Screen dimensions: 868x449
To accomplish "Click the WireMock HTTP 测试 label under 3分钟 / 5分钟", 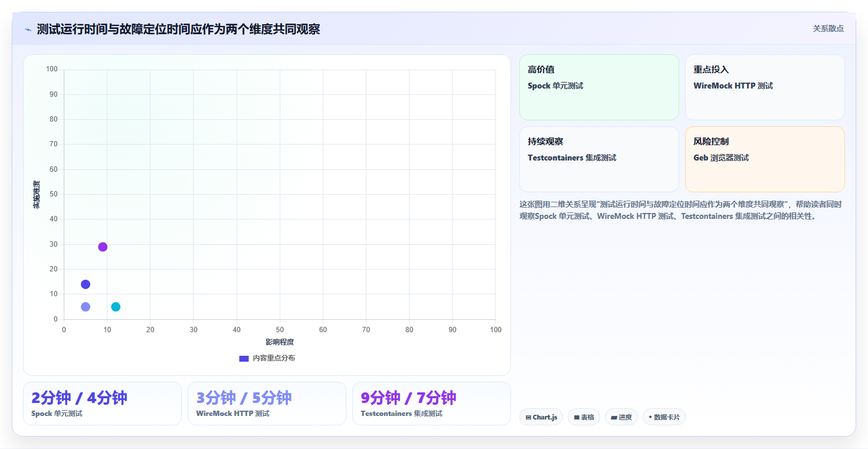I will pos(232,414).
